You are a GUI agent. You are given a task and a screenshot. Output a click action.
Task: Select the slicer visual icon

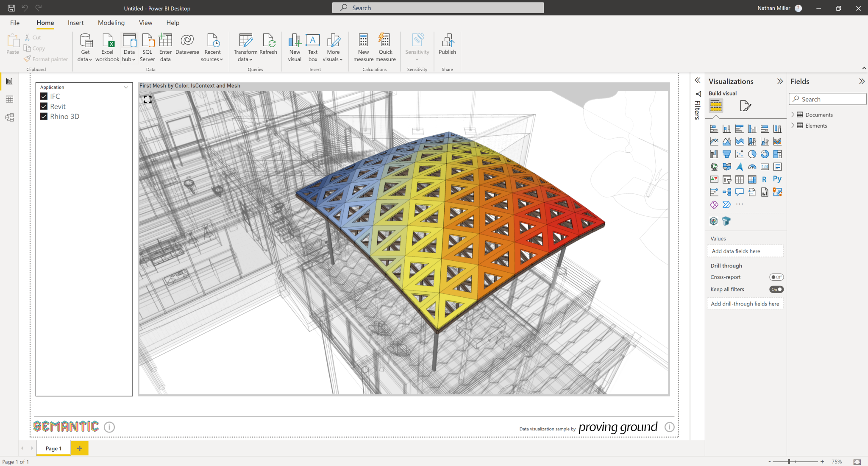click(727, 179)
